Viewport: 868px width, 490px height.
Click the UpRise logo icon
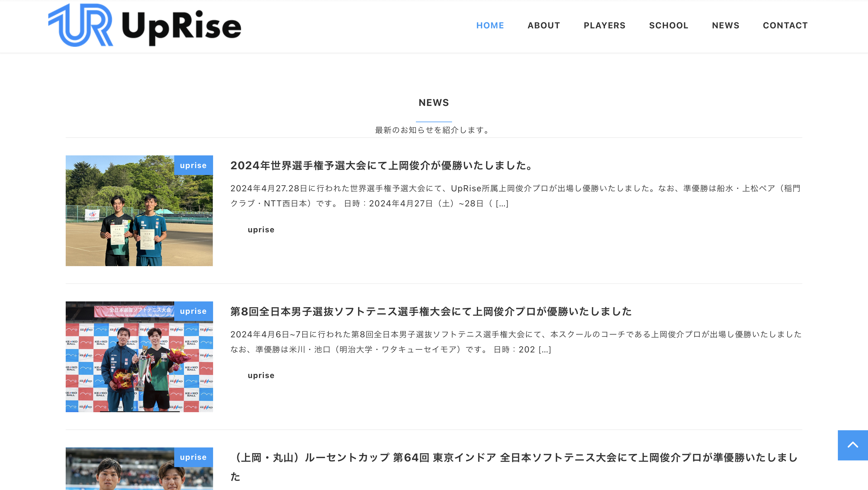click(x=81, y=25)
